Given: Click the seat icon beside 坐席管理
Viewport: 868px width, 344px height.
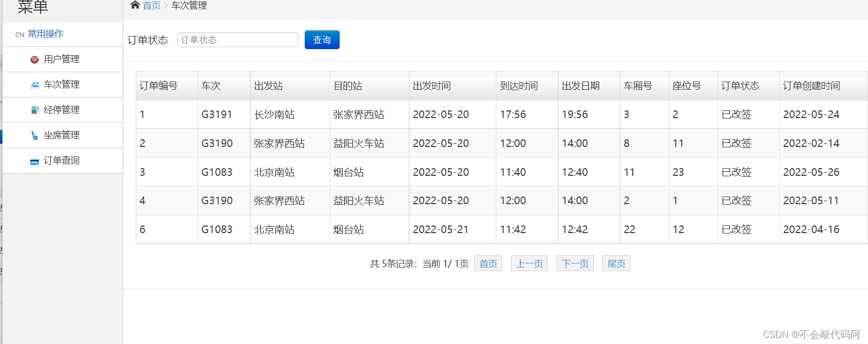Looking at the screenshot, I should 34,135.
